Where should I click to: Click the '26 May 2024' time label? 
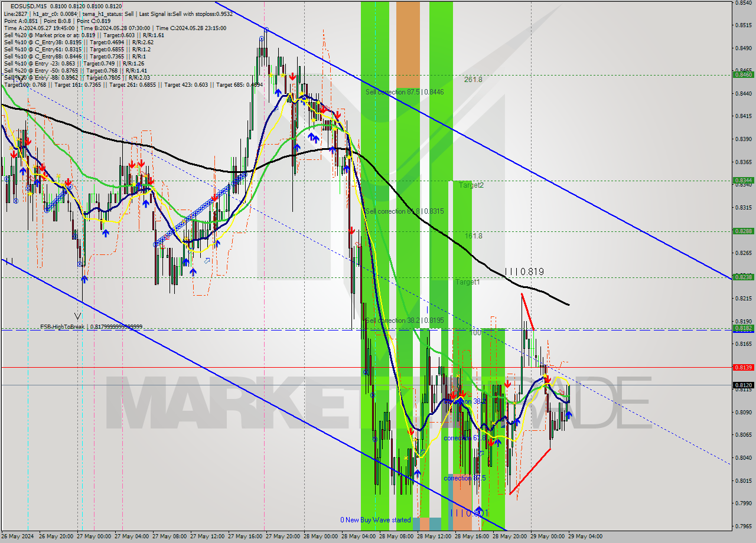[x=18, y=537]
